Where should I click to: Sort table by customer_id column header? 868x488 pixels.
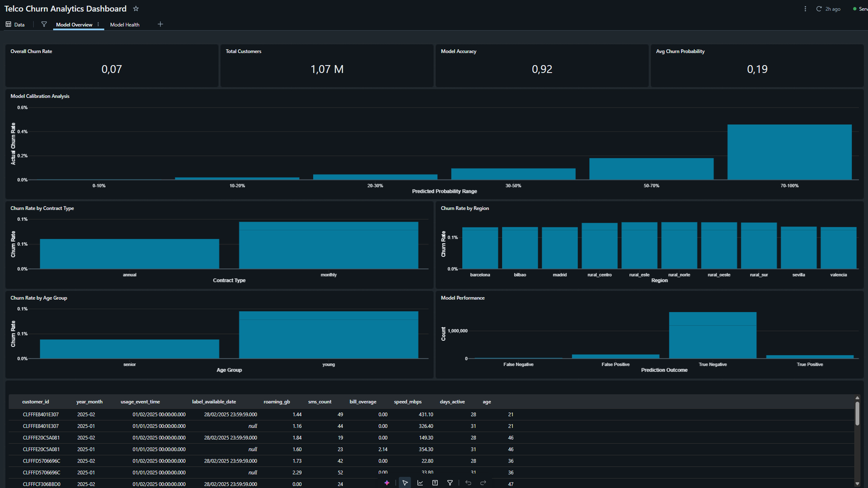pyautogui.click(x=35, y=402)
